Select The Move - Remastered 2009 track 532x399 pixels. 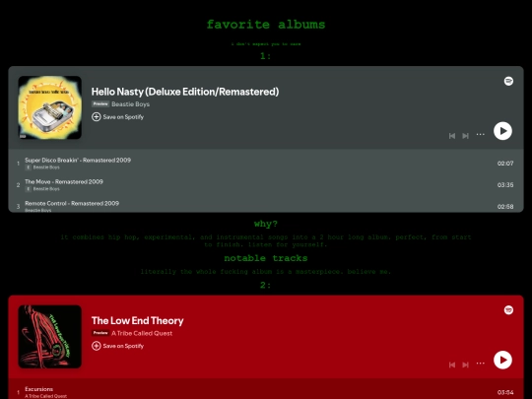[266, 185]
